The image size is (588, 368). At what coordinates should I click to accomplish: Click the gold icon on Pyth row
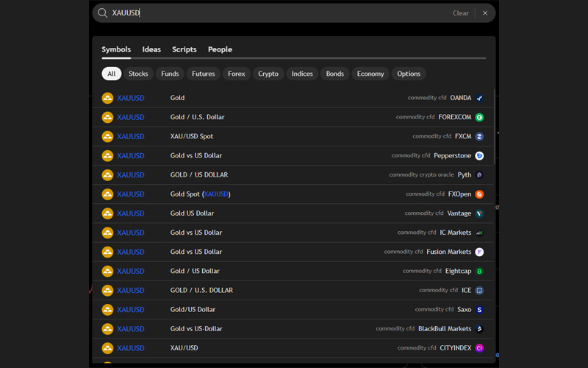(108, 175)
